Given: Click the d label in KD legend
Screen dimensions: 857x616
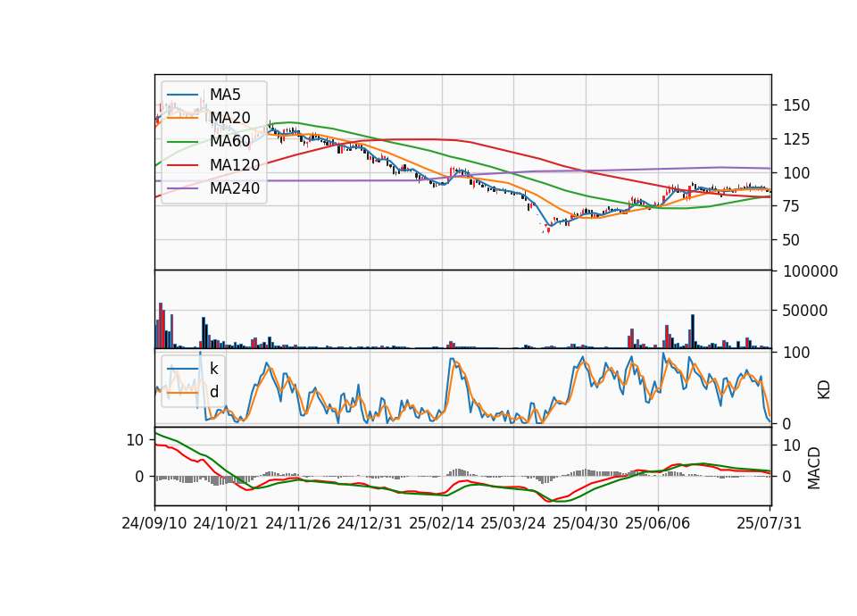Looking at the screenshot, I should tap(214, 392).
